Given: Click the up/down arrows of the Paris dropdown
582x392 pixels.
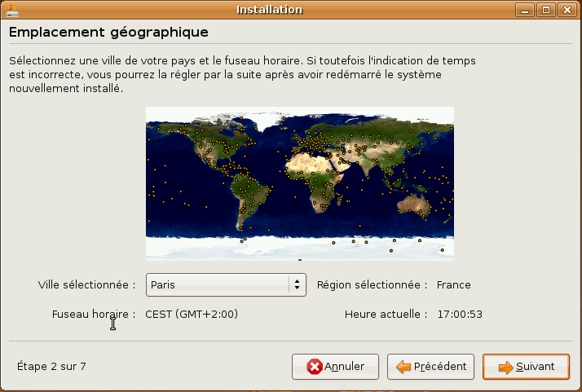Looking at the screenshot, I should [x=297, y=284].
